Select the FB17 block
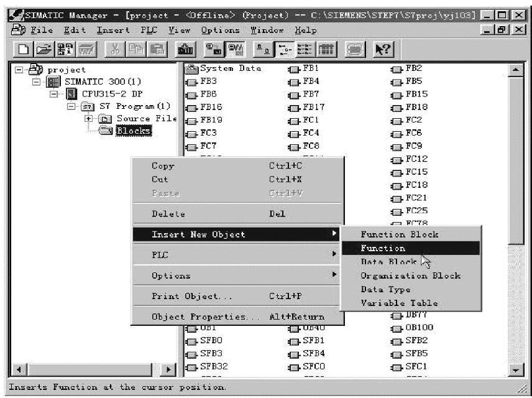Viewport: 532px width, 398px height. point(306,108)
